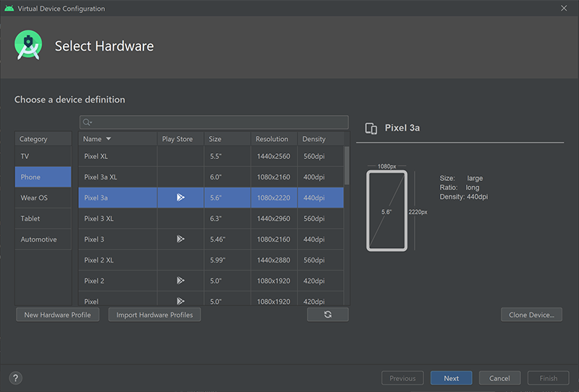Screen dimensions: 579x392
Task: Select the Pixel XL device row
Action: tap(211, 156)
